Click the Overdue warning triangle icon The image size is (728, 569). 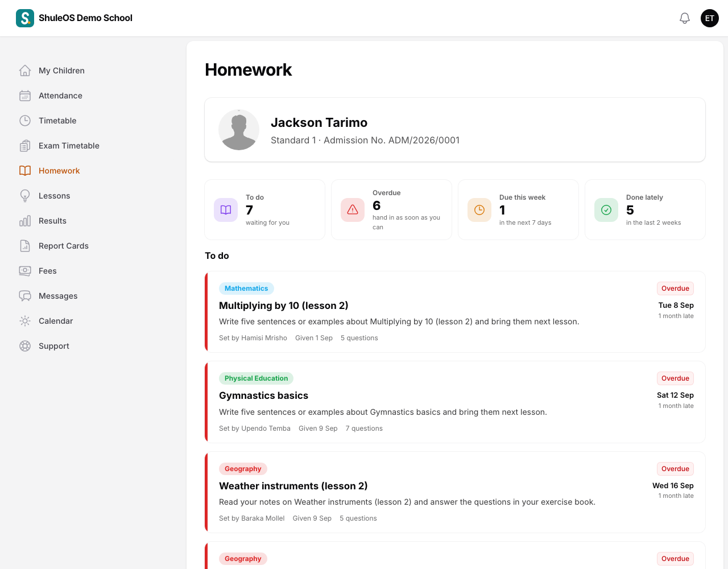(x=353, y=210)
